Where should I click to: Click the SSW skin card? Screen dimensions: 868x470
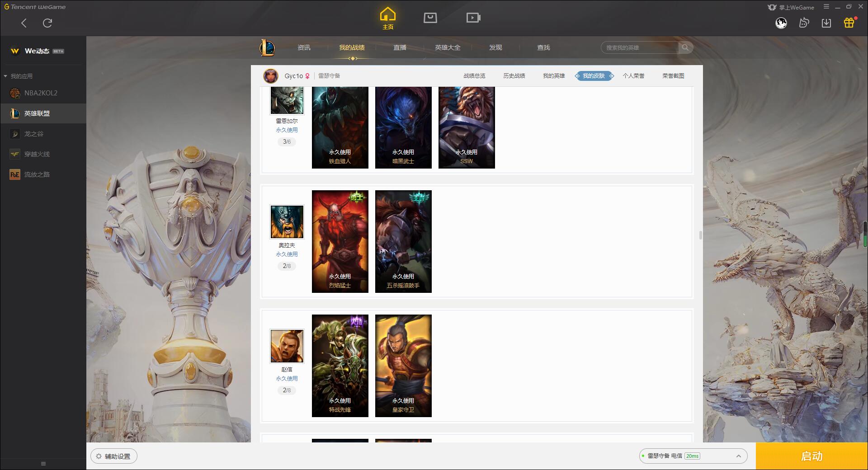[x=467, y=127]
